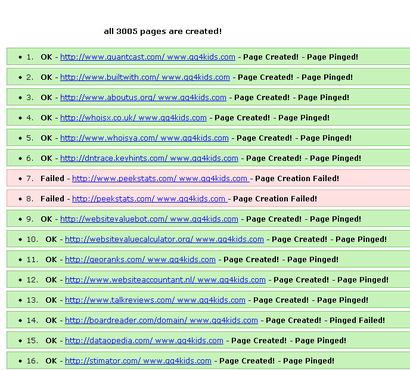Image resolution: width=410 pixels, height=370 pixels.
Task: Open the www.whoisya.com link in row 5
Action: [x=144, y=138]
